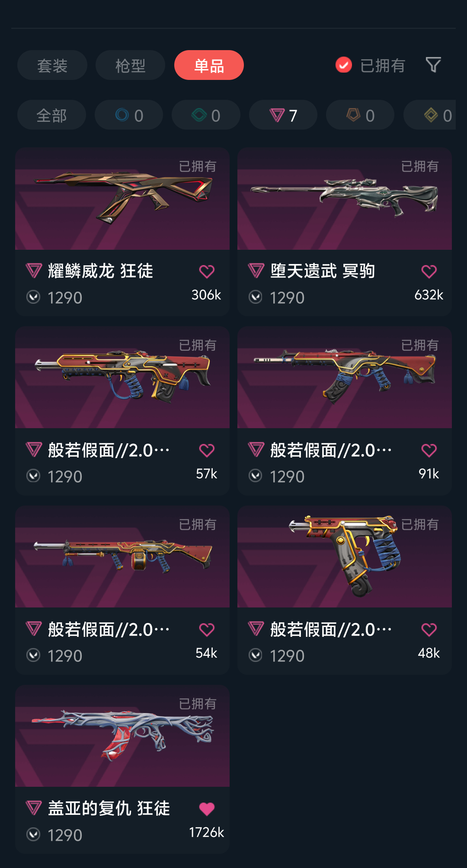Image resolution: width=467 pixels, height=868 pixels.
Task: Switch to the 枪型 tab
Action: click(130, 65)
